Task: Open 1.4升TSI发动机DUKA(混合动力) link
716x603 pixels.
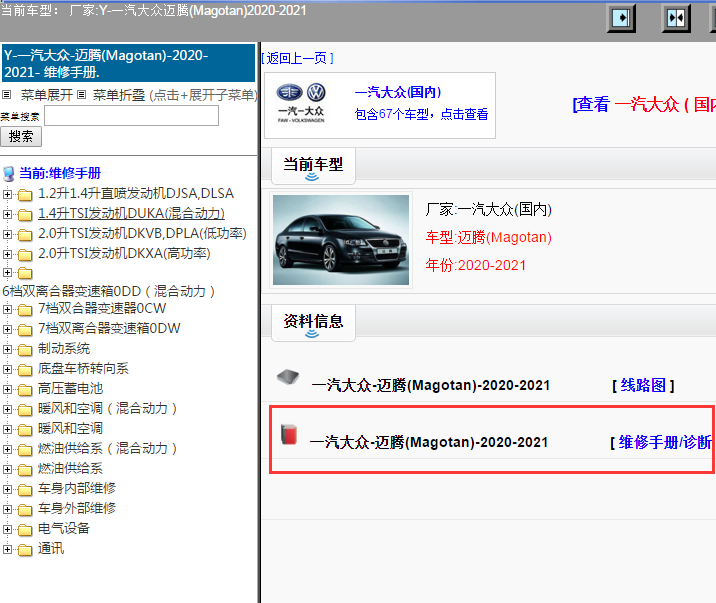Action: (x=132, y=213)
